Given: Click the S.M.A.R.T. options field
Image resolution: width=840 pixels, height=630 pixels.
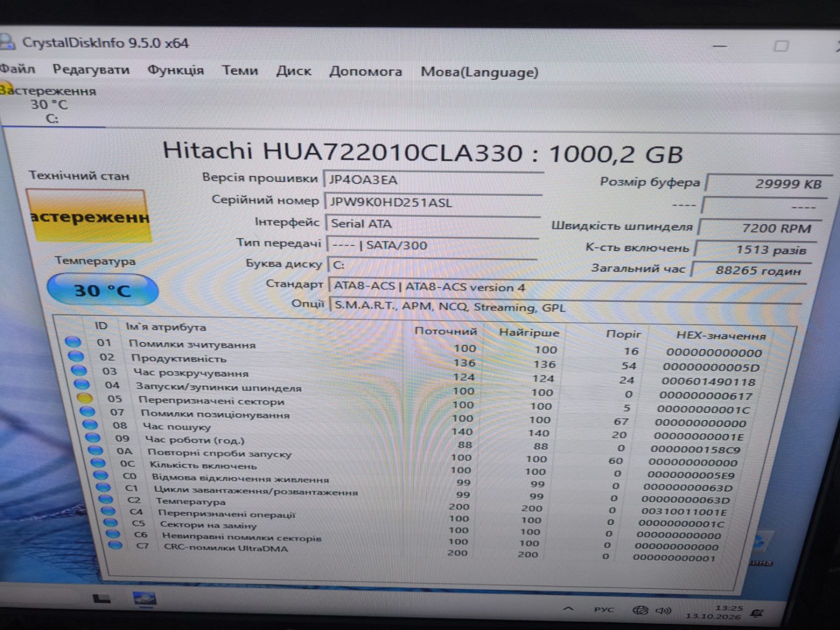Looking at the screenshot, I should point(565,307).
